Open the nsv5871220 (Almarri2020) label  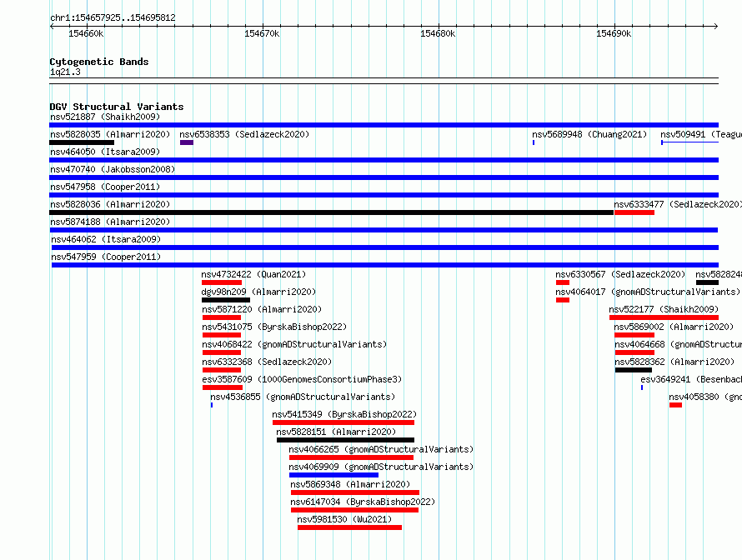coord(262,309)
